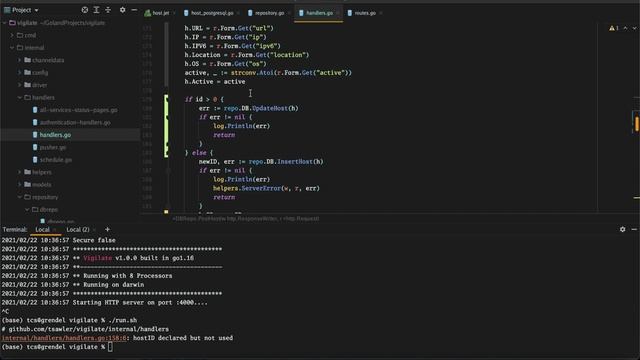
Task: Open the handlers.go:158:6 error link
Action: tap(64, 338)
